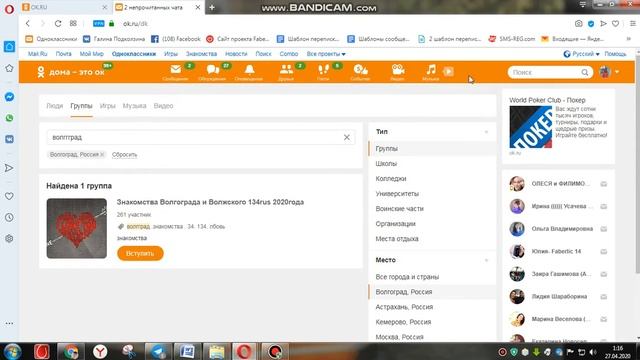Open the language dropdown Русский

[x=581, y=54]
